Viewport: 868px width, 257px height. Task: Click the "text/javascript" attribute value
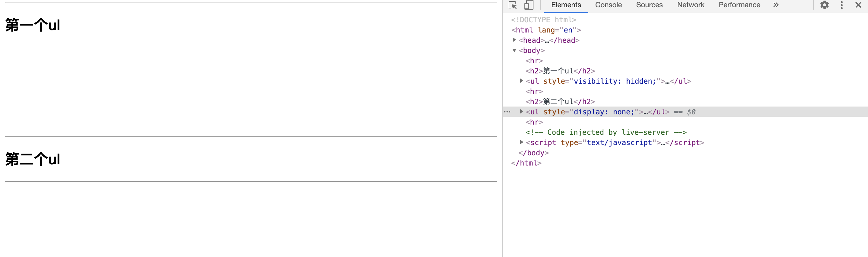[x=619, y=143]
